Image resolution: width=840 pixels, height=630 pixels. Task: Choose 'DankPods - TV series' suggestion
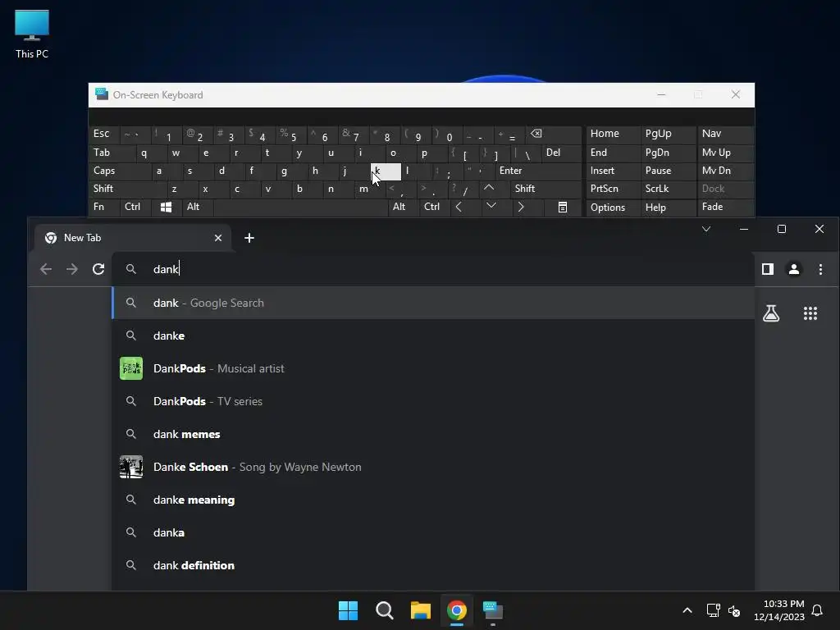click(x=433, y=401)
